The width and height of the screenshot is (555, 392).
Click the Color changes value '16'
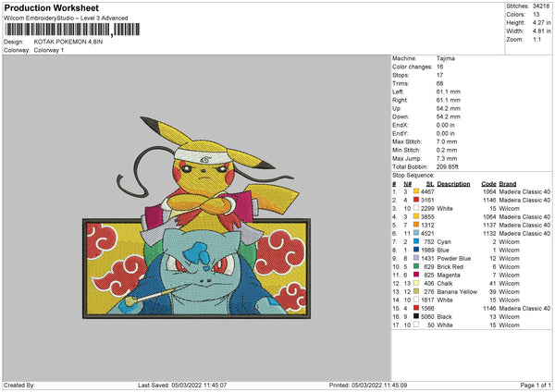(x=439, y=67)
